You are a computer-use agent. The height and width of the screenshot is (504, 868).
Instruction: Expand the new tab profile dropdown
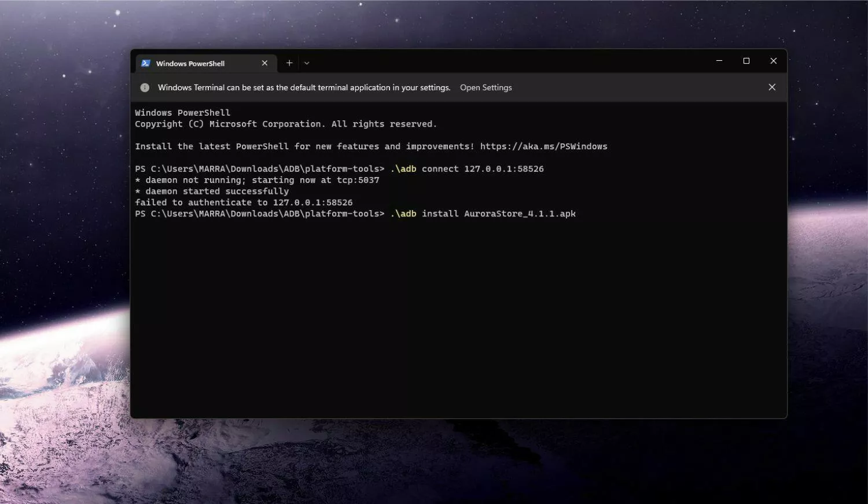[307, 63]
